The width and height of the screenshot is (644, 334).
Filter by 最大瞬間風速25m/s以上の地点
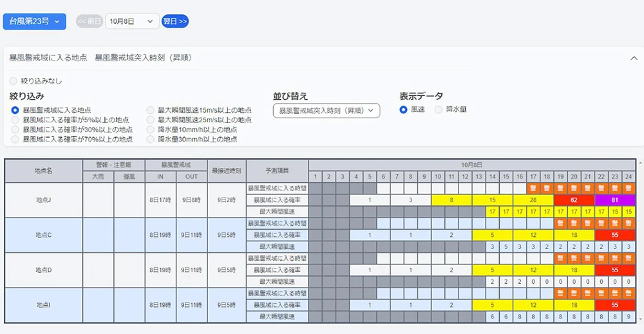(x=151, y=120)
